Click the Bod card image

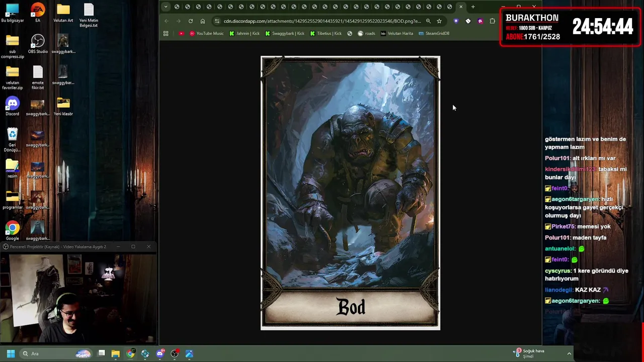[350, 193]
